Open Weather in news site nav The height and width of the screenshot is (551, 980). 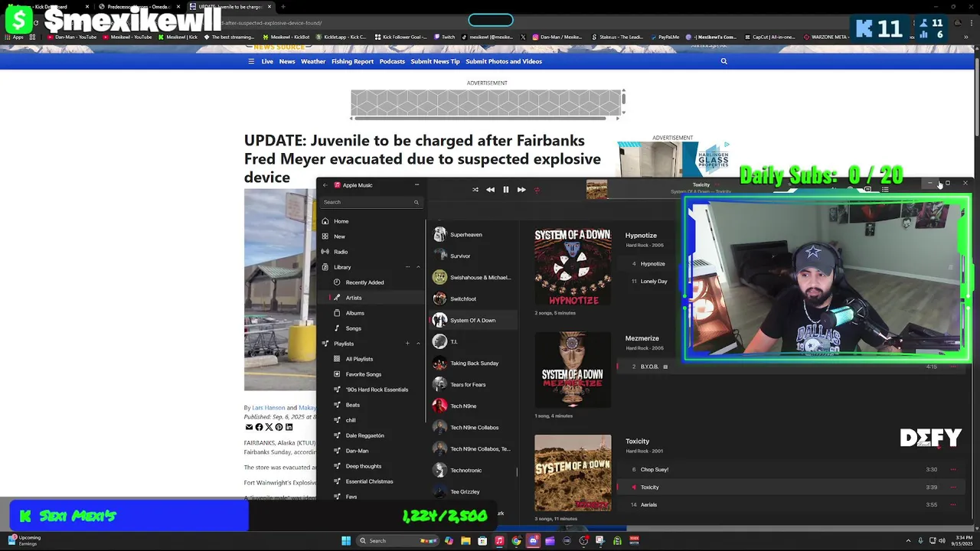coord(313,61)
